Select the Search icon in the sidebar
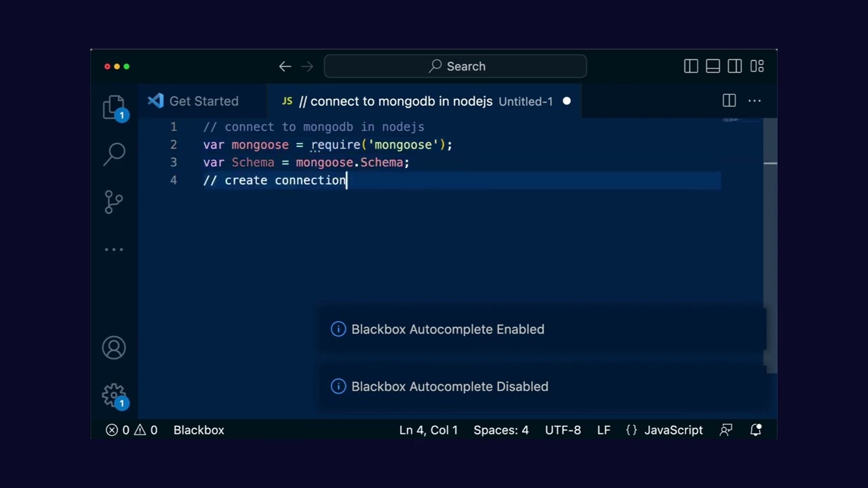This screenshot has width=868, height=488. point(114,153)
